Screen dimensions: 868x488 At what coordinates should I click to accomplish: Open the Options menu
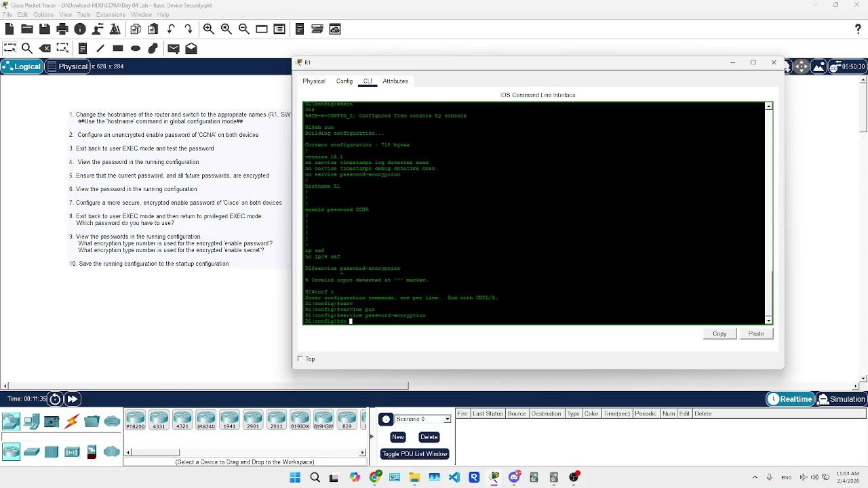click(43, 14)
